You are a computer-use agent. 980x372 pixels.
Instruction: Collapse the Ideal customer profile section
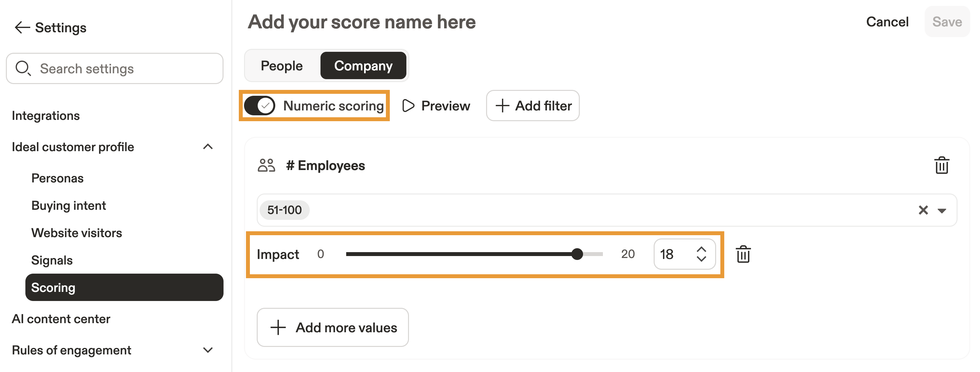pos(208,147)
